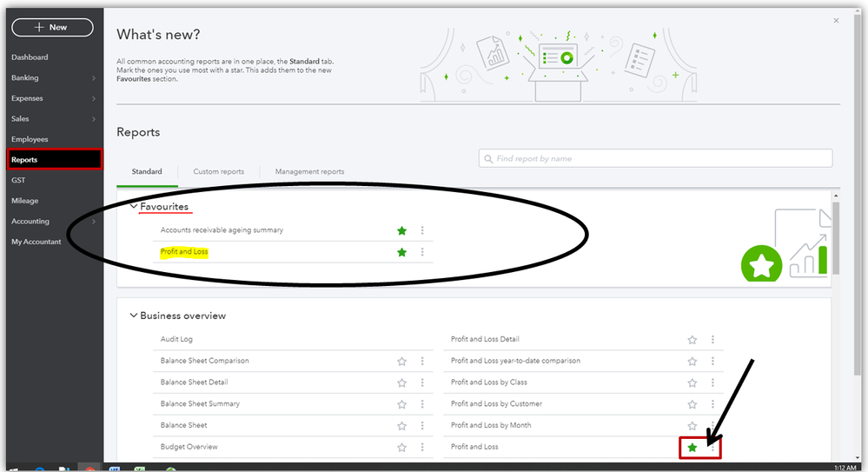Click the taskbar clock showing 1:12 AM

(x=845, y=469)
